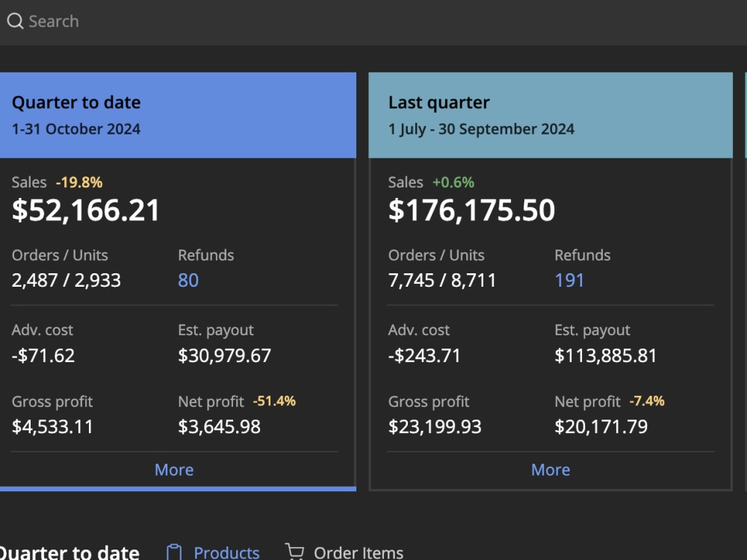747x560 pixels.
Task: Click the $20,171.79 net profit value
Action: (x=601, y=426)
